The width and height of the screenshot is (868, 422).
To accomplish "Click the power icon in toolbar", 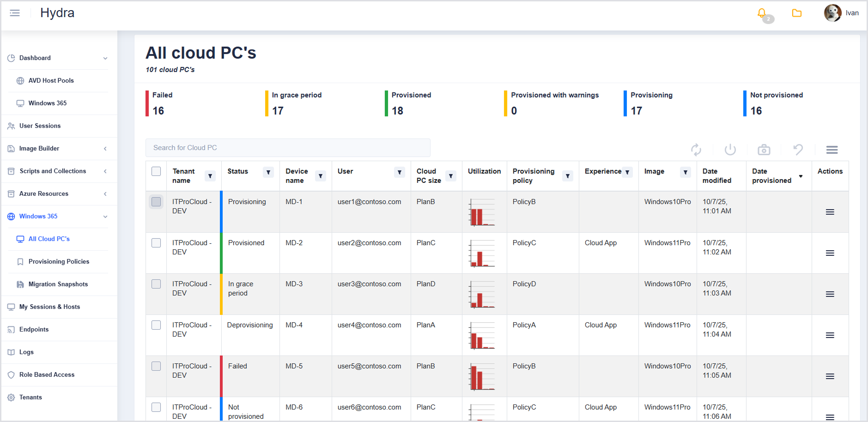I will point(730,150).
